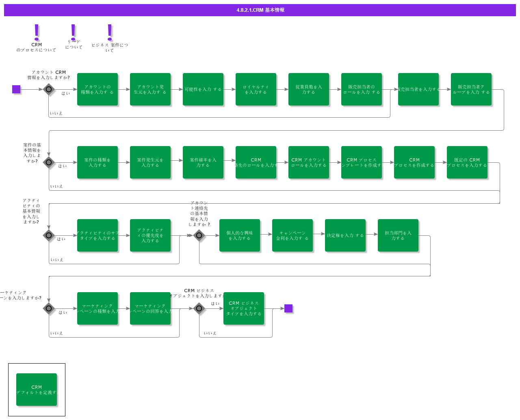Click the はい label after the マーケティング gateway
The width and height of the screenshot is (520, 420).
(63, 312)
